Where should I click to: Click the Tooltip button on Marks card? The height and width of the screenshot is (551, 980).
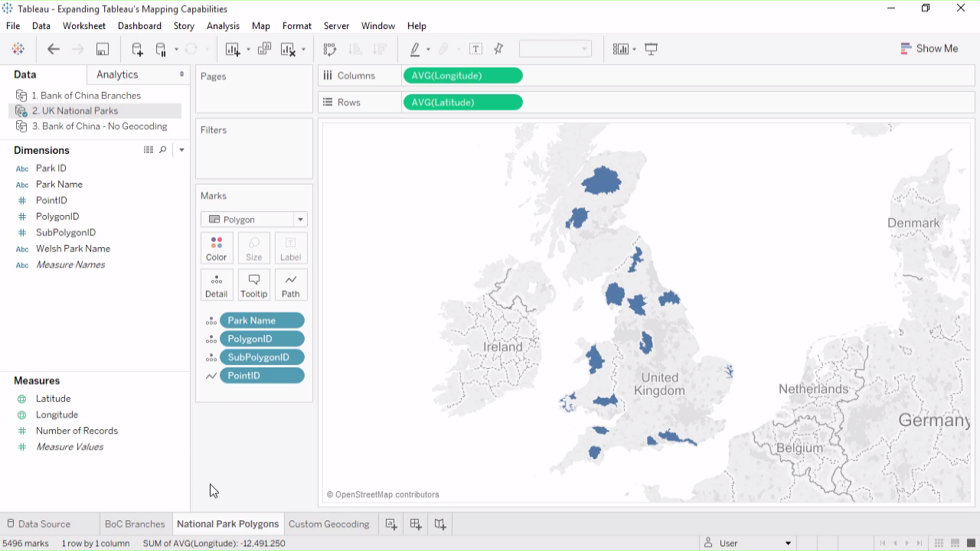[253, 285]
